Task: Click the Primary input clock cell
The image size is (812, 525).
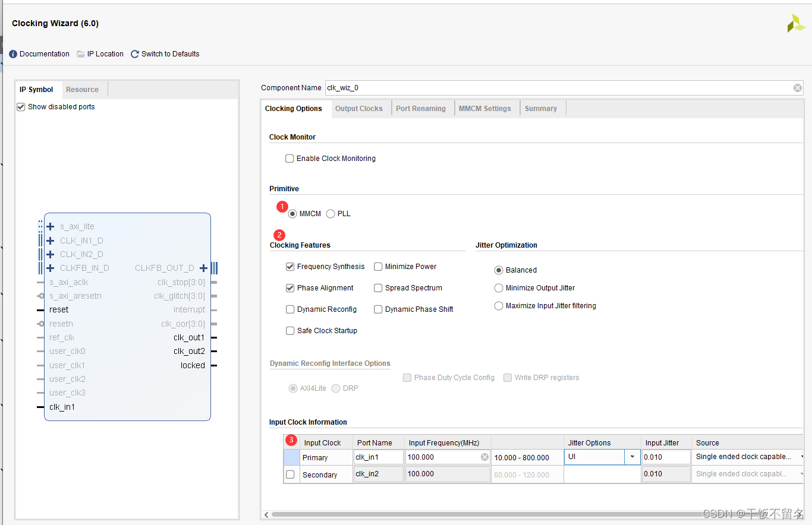Action: (326, 457)
